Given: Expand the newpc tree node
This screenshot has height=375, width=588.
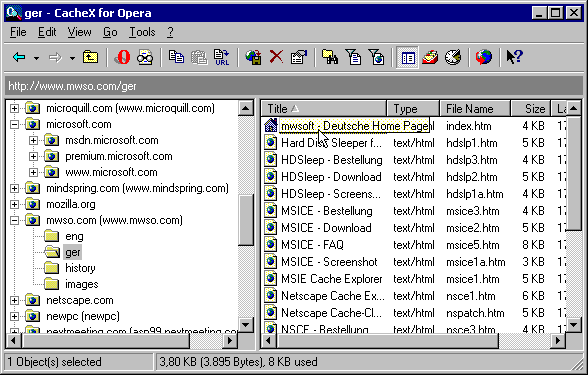Looking at the screenshot, I should click(x=14, y=316).
